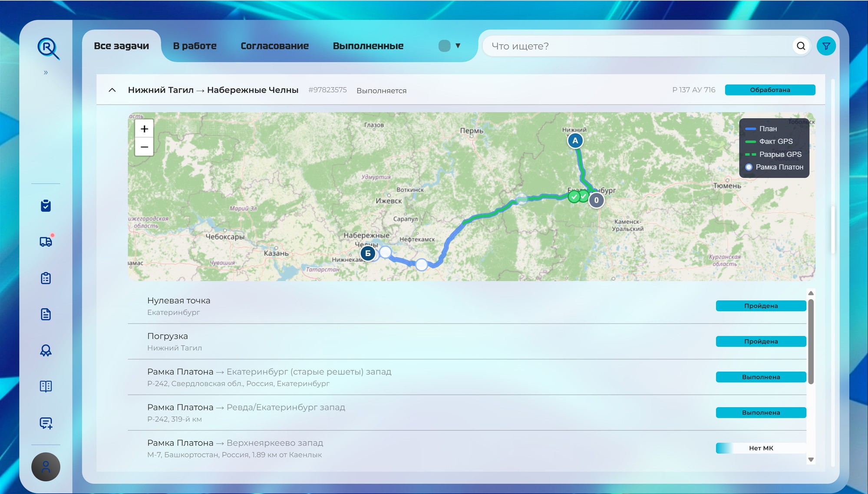Image resolution: width=868 pixels, height=494 pixels.
Task: Open the open-book reference icon in sidebar
Action: pos(46,386)
